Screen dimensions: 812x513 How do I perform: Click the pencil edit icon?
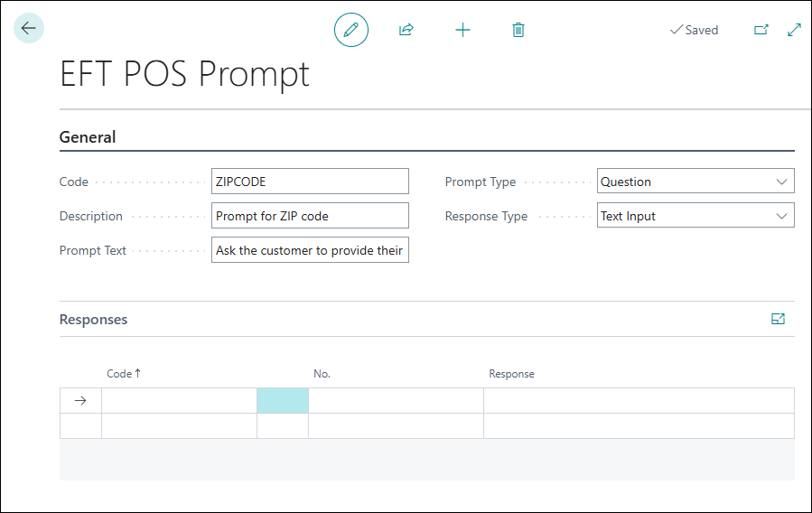pyautogui.click(x=351, y=30)
